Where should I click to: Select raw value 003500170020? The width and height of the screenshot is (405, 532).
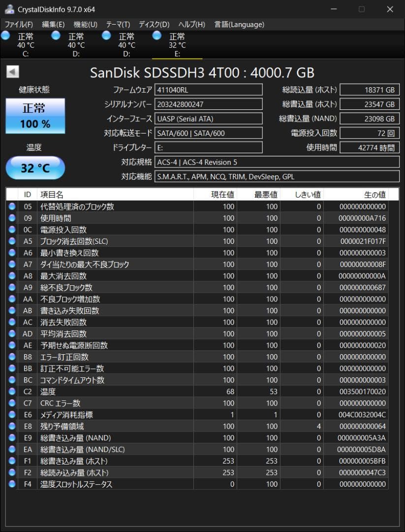(x=362, y=391)
